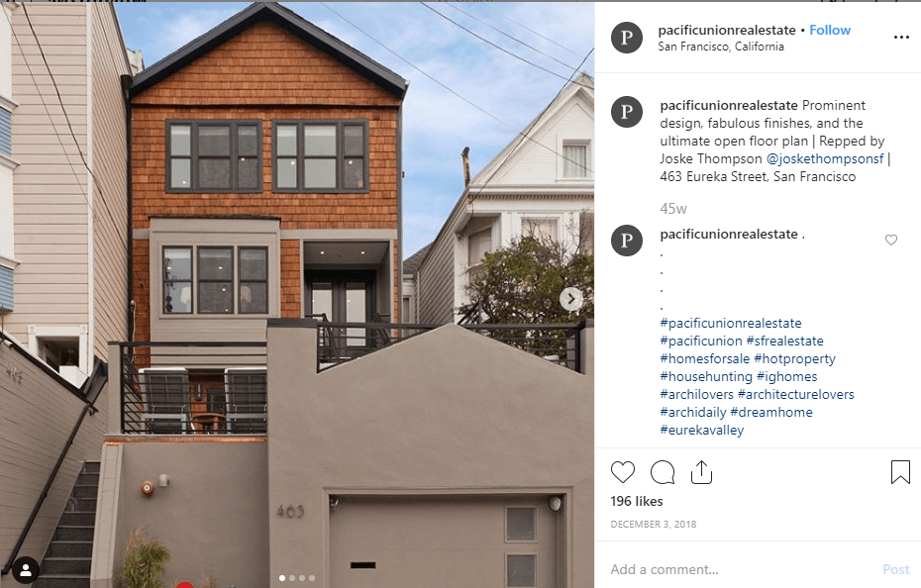This screenshot has width=921, height=588.
Task: Open the @joskethompsonsf mention
Action: pyautogui.click(x=825, y=158)
